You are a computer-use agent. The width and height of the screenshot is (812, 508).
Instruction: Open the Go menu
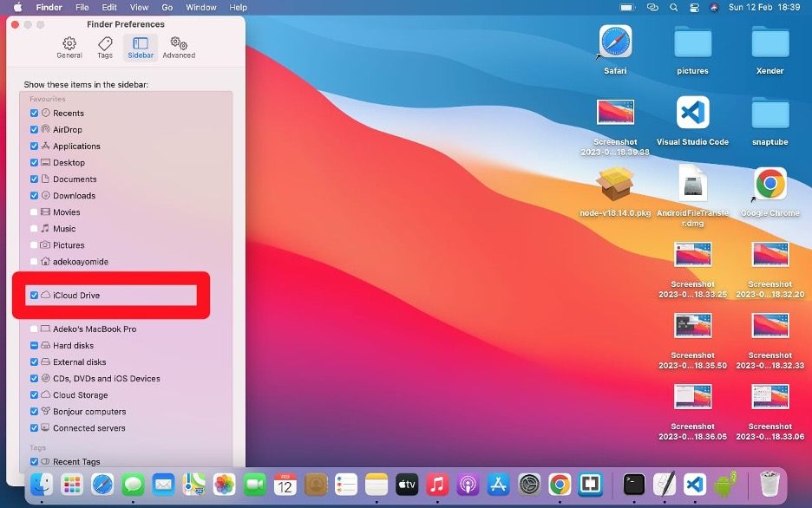pos(167,7)
